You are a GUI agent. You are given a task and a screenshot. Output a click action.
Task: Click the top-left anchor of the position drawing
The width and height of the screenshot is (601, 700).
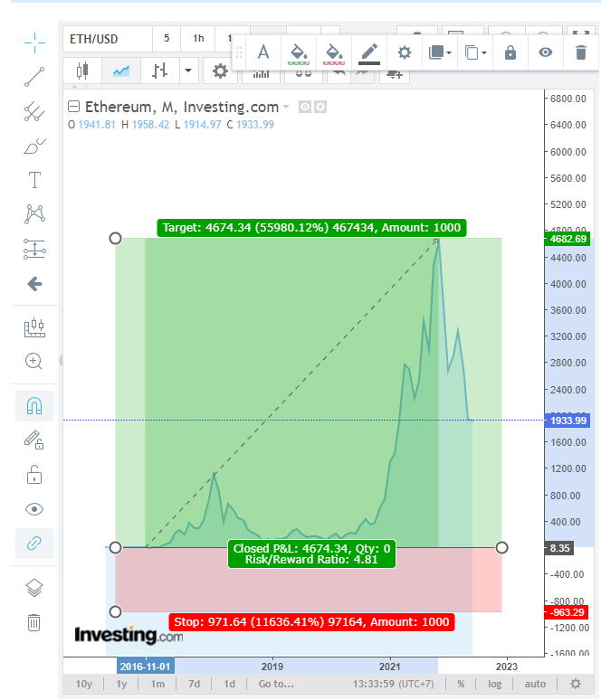(x=115, y=239)
